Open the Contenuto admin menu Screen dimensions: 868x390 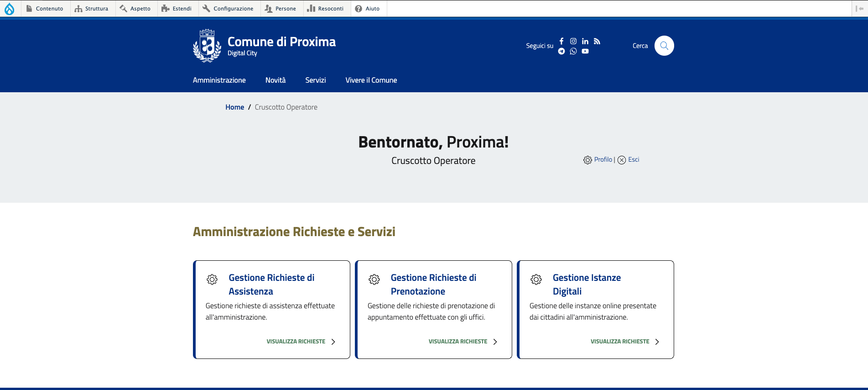(45, 9)
